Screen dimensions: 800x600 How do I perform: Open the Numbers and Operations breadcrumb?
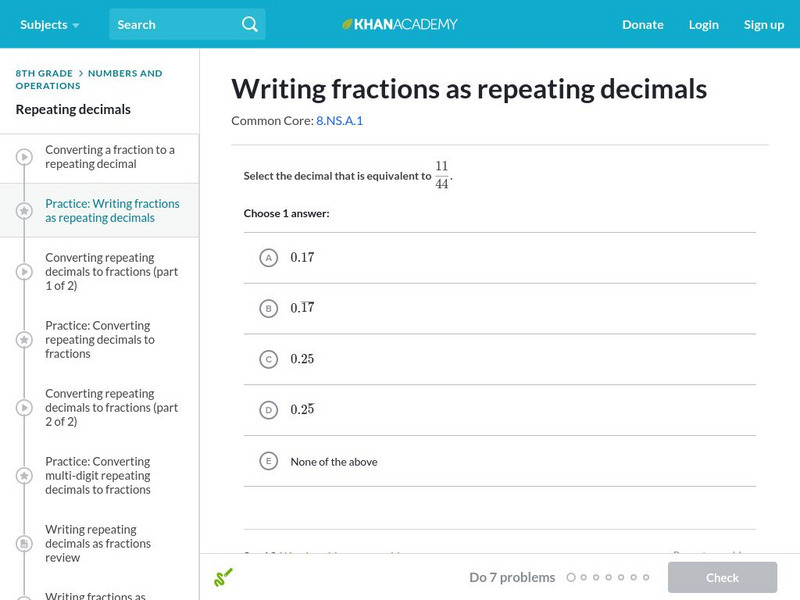tap(124, 73)
